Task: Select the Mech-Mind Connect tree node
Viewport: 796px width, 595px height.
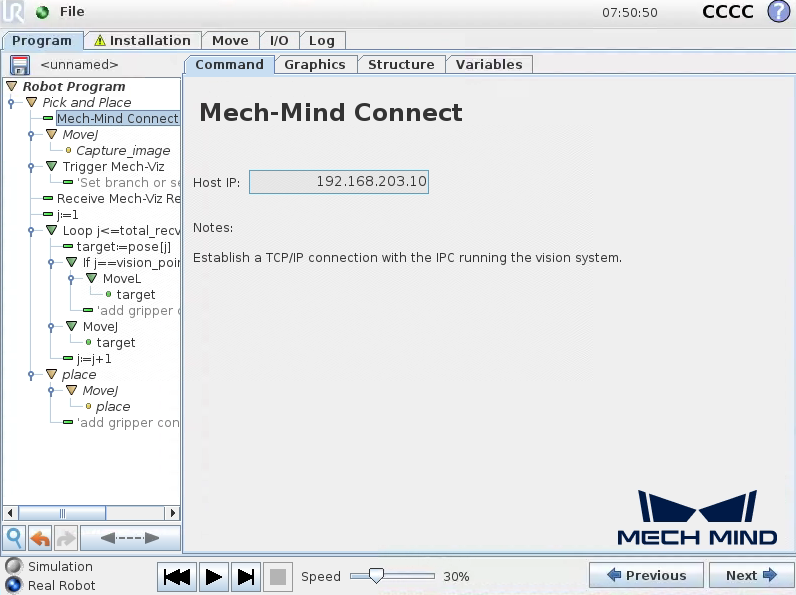Action: click(117, 118)
